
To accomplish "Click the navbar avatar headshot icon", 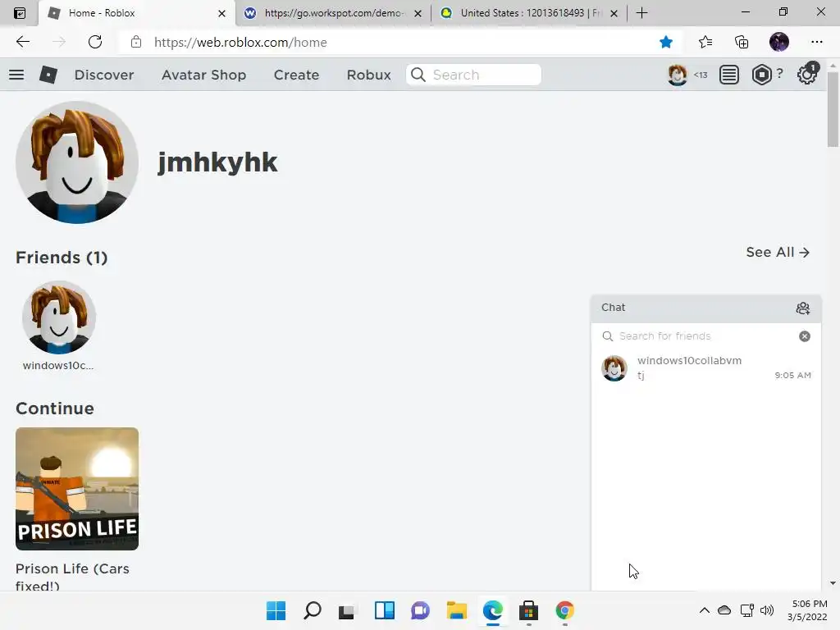I will 677,75.
